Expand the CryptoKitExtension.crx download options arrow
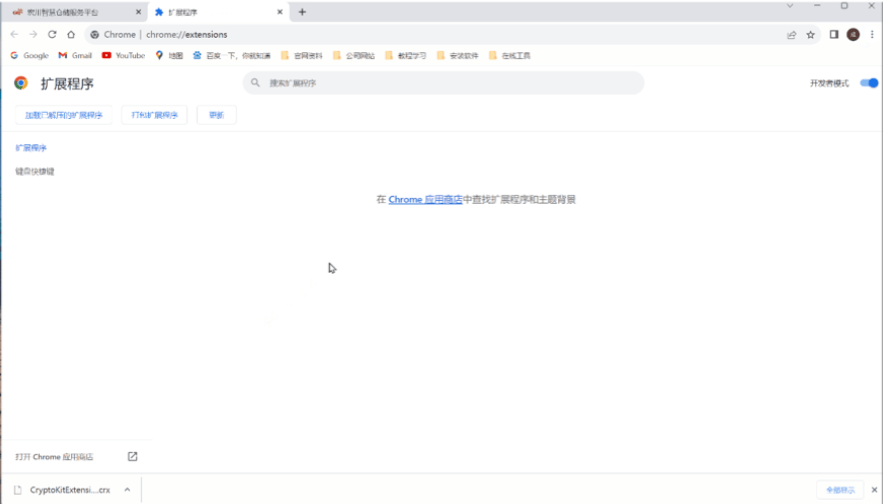The image size is (883, 504). pos(127,490)
